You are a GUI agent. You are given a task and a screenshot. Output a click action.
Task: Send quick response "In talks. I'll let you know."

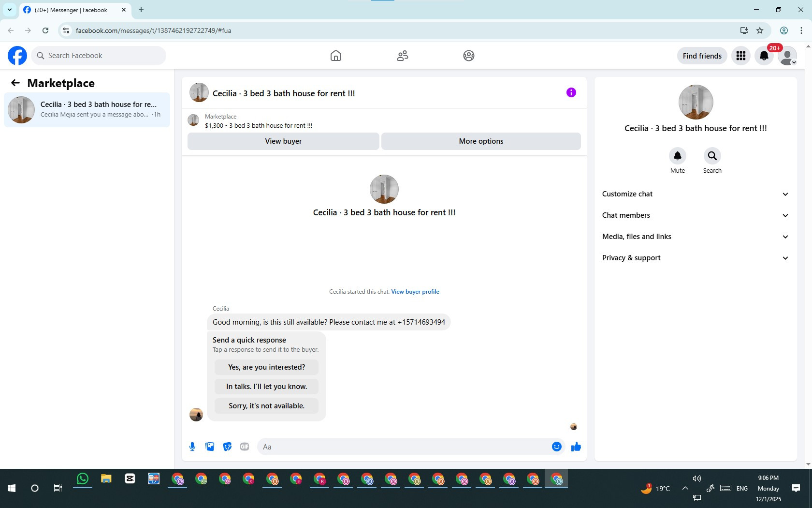point(266,387)
